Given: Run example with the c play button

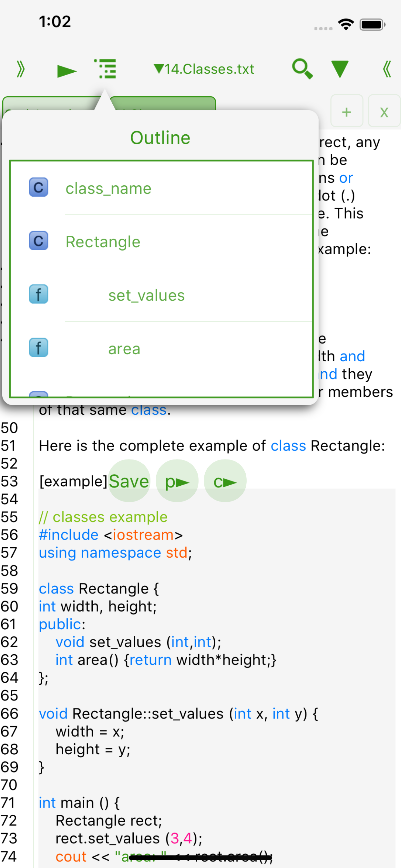Looking at the screenshot, I should point(225,481).
